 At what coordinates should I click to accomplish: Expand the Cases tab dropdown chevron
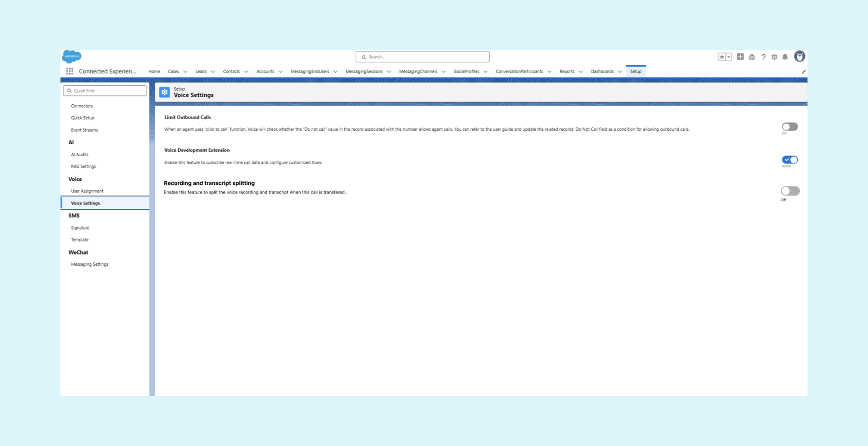pos(185,71)
